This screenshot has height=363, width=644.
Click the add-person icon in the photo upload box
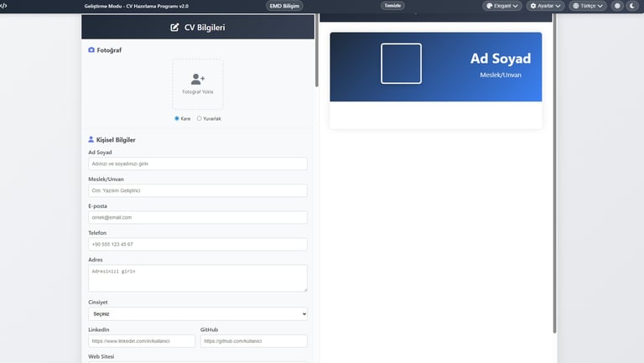[198, 79]
